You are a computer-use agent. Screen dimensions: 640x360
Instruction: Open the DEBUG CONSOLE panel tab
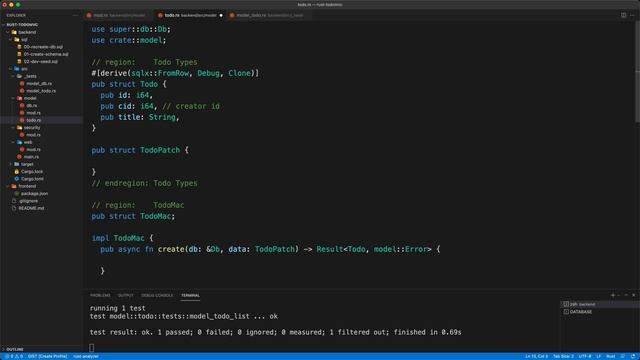coord(157,295)
